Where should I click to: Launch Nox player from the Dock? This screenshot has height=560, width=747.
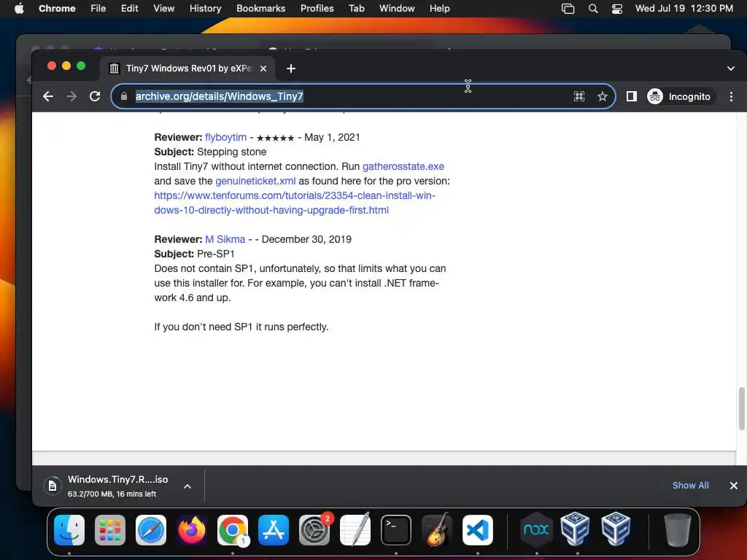(536, 530)
